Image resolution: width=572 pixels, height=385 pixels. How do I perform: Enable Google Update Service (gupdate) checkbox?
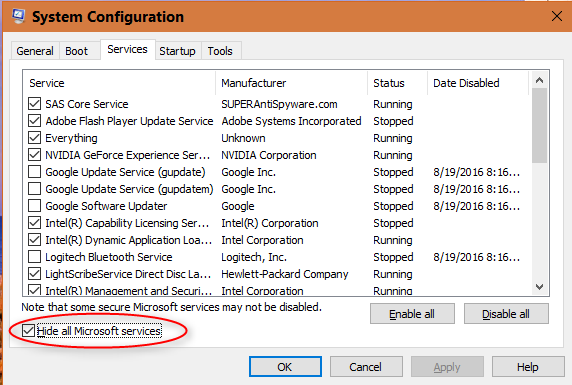[34, 172]
